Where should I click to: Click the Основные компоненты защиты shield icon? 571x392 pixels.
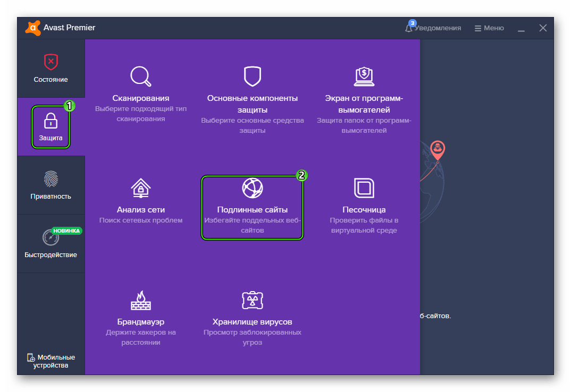(x=253, y=76)
